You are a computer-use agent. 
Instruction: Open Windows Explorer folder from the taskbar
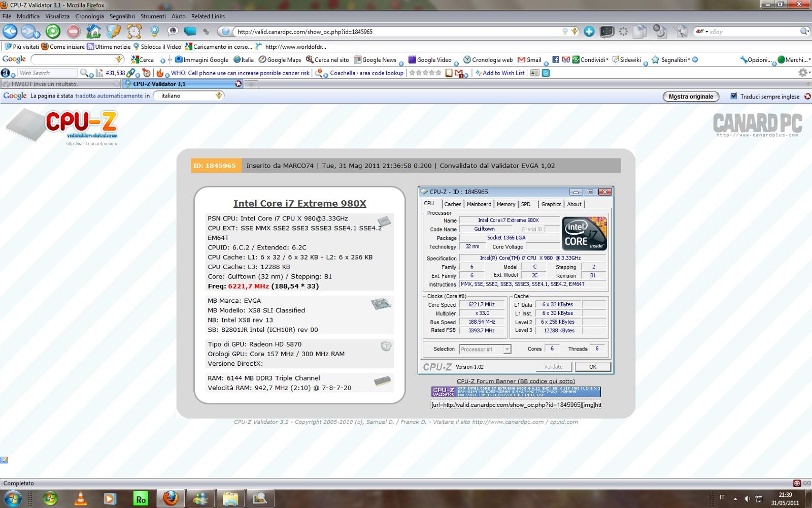coord(230,499)
